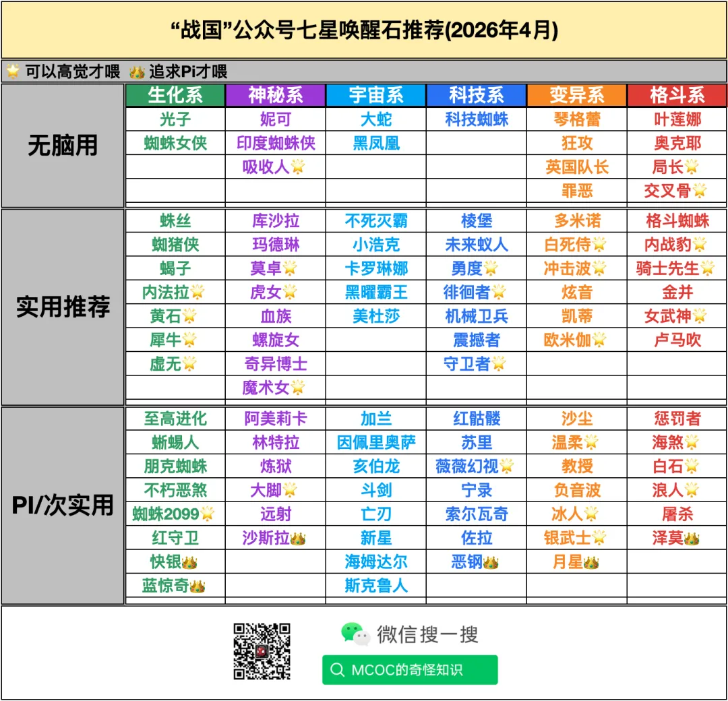Click the 斯克鲁人 cell

point(376,586)
